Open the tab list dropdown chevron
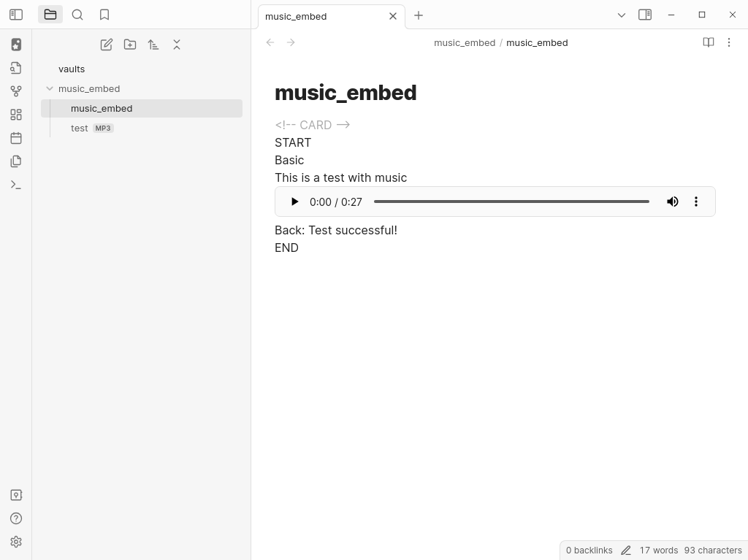The width and height of the screenshot is (748, 560). [622, 15]
